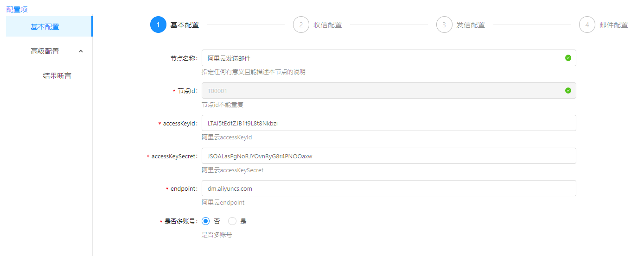Viewport: 644px width, 256px height.
Task: Focus the 节点名称 input field
Action: point(380,58)
